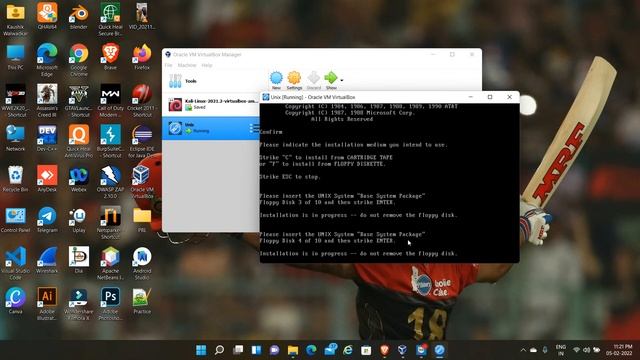
Task: Open the Brave browser desktop icon
Action: click(110, 57)
